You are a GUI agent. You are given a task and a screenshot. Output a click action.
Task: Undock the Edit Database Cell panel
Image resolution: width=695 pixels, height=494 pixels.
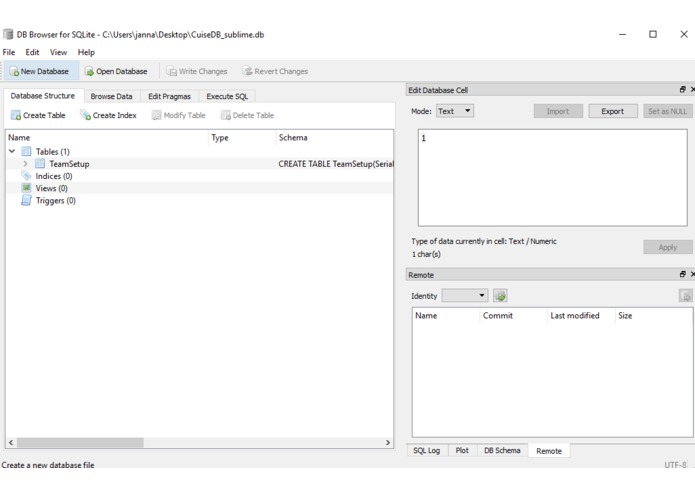tap(683, 90)
